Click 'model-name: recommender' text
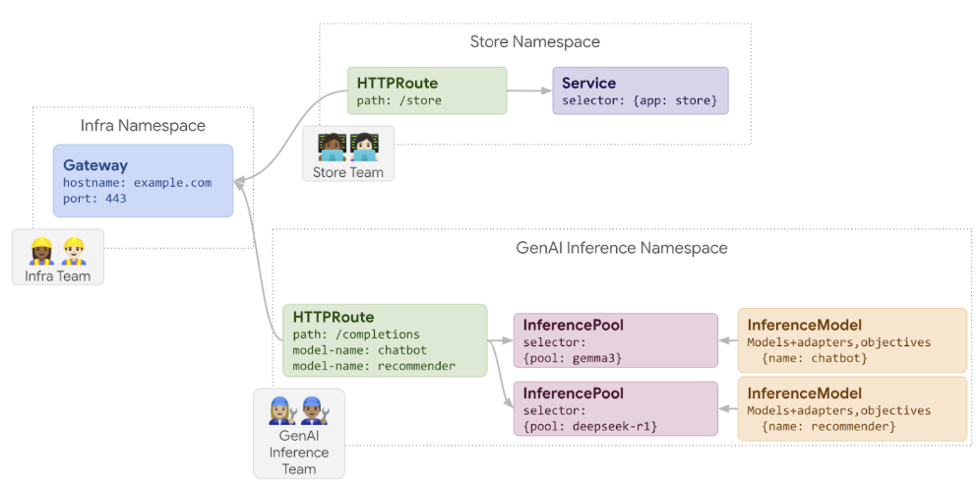This screenshot has width=980, height=489. tap(374, 366)
